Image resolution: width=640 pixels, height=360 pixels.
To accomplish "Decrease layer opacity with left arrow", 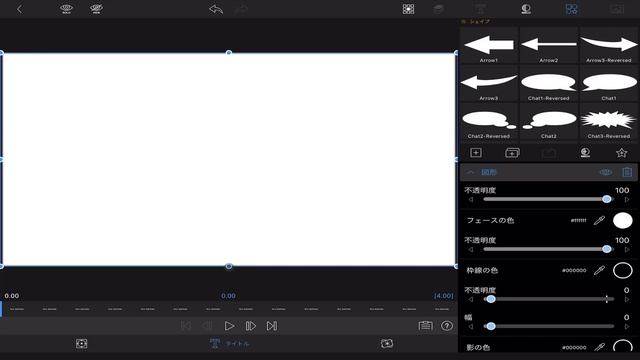I will coord(471,200).
